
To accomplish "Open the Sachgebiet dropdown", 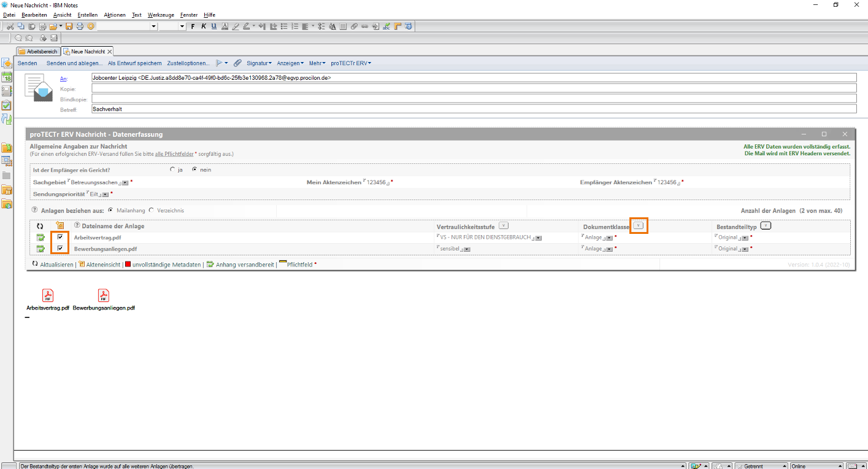I will (x=125, y=183).
